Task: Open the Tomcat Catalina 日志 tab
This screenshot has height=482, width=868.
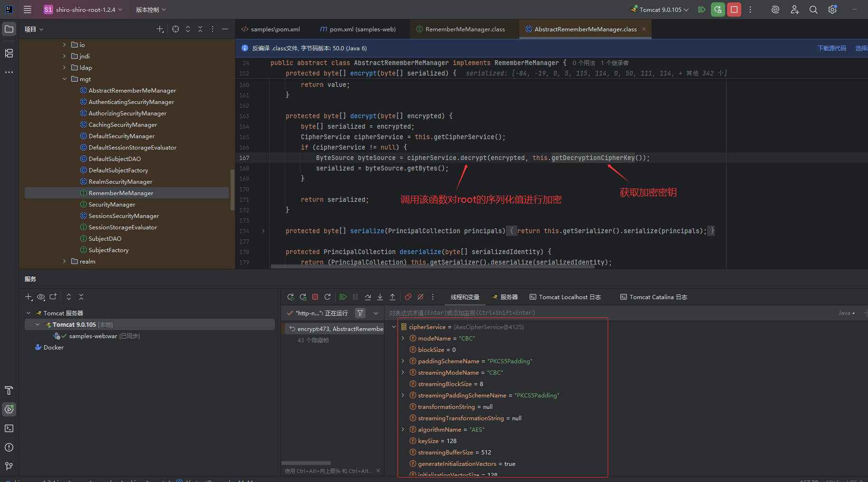Action: 653,297
